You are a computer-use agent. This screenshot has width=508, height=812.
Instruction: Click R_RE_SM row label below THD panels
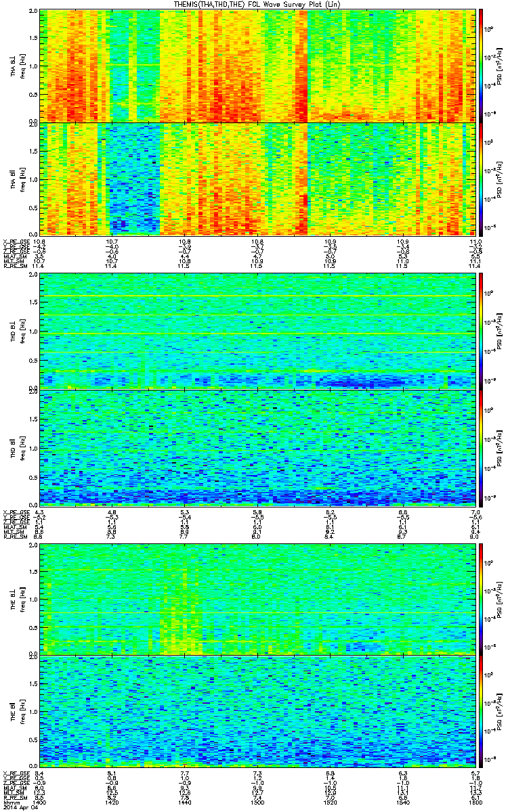[14, 538]
